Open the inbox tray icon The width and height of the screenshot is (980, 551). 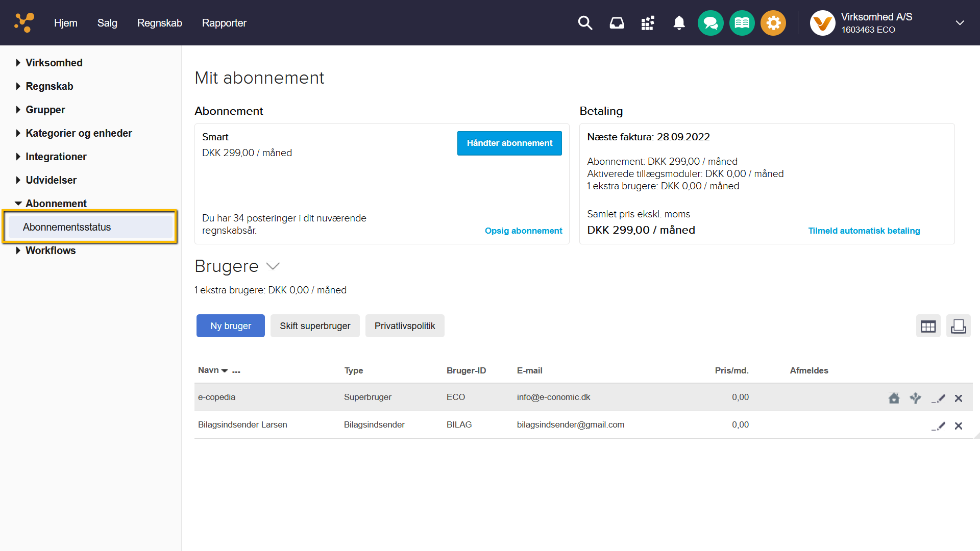coord(617,23)
